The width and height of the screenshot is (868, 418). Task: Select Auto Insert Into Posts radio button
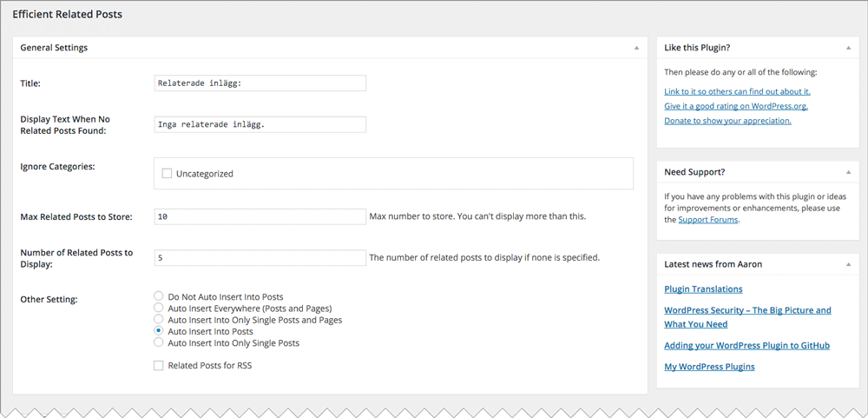(159, 331)
